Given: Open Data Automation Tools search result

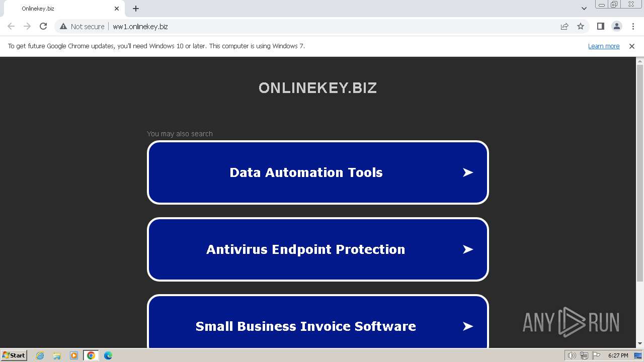Looking at the screenshot, I should click(318, 172).
